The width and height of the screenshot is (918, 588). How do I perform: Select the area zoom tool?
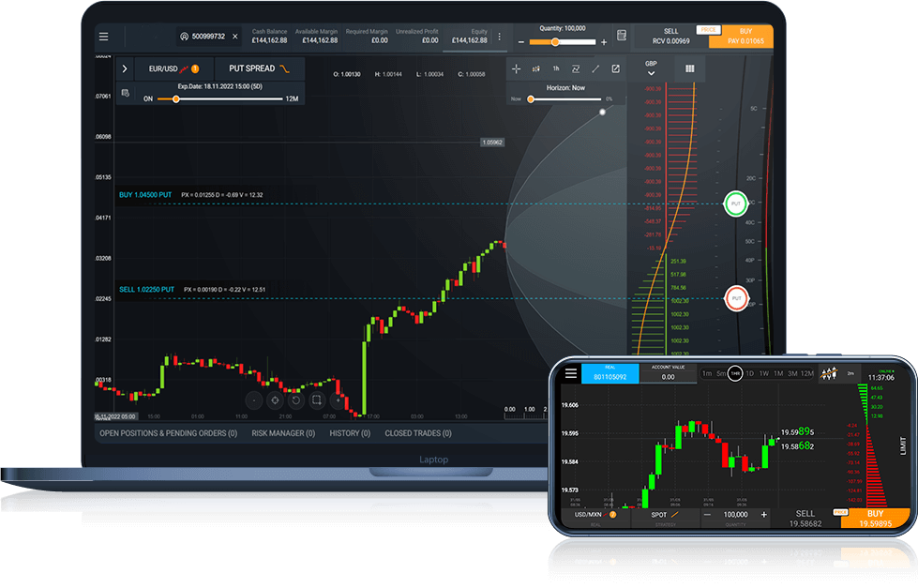pos(317,400)
